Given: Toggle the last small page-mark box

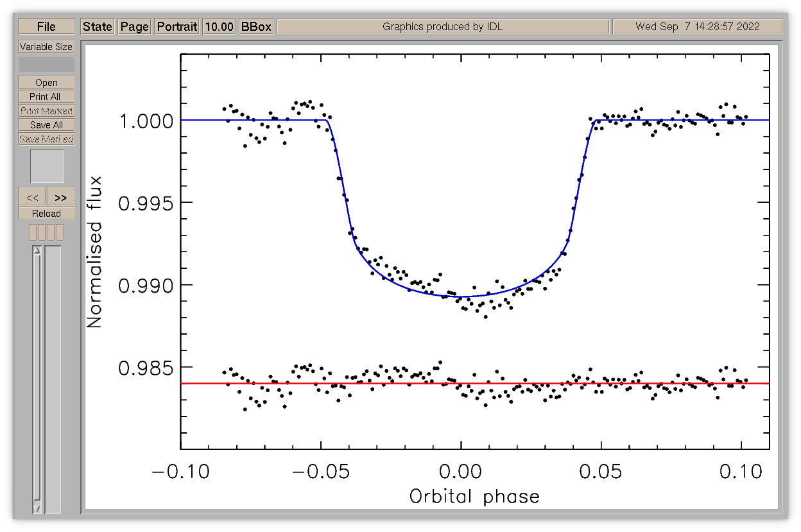Looking at the screenshot, I should tap(60, 232).
